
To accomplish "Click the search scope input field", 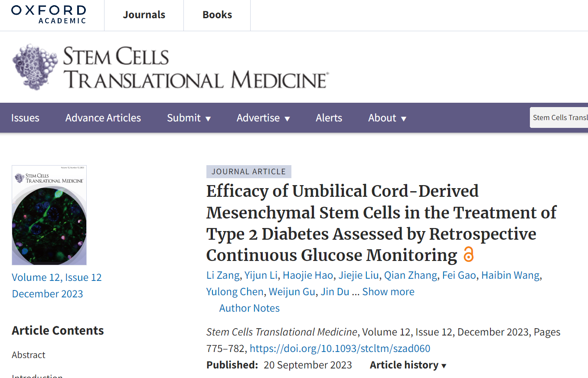I will 559,118.
